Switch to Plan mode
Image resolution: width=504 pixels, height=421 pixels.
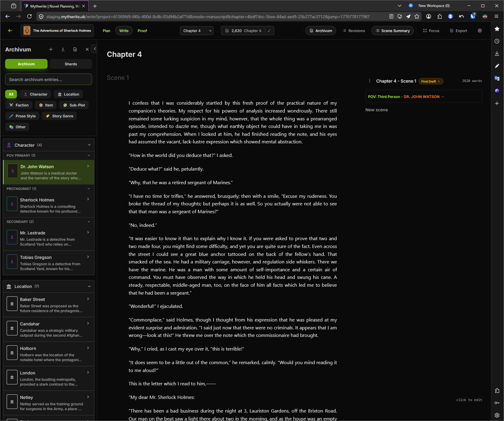tap(107, 31)
